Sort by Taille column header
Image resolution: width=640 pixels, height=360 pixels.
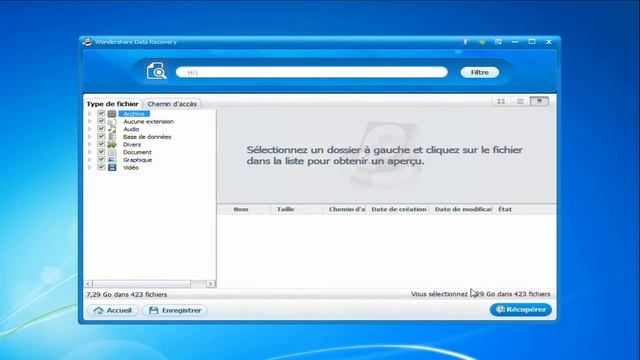[286, 209]
